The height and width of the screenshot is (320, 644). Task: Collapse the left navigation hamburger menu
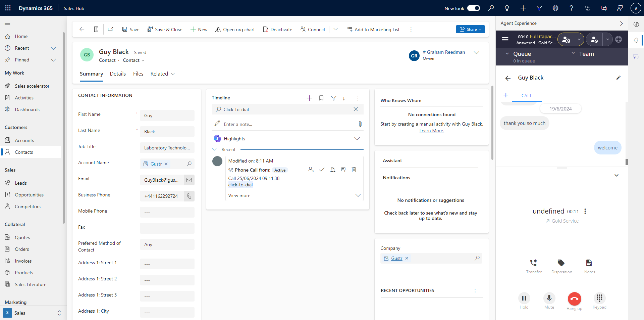(7, 23)
